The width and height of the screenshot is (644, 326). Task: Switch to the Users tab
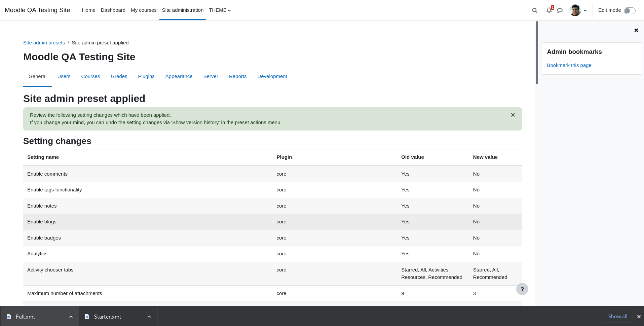(x=64, y=76)
